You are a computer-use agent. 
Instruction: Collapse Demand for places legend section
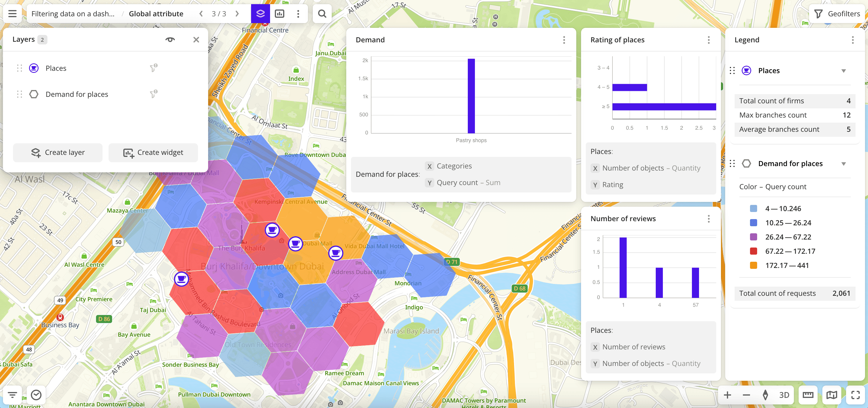coord(843,164)
